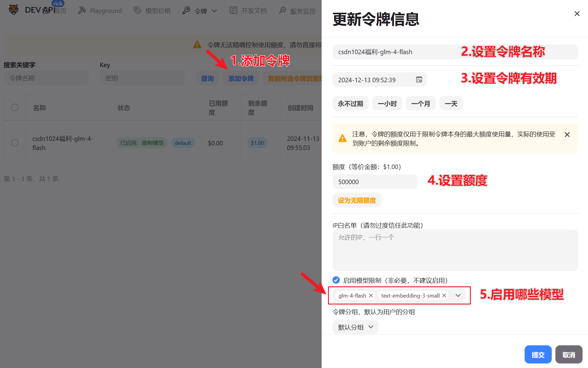Screen dimensions: 588x368
Task: Dismiss the quota warning notice
Action: click(x=567, y=135)
